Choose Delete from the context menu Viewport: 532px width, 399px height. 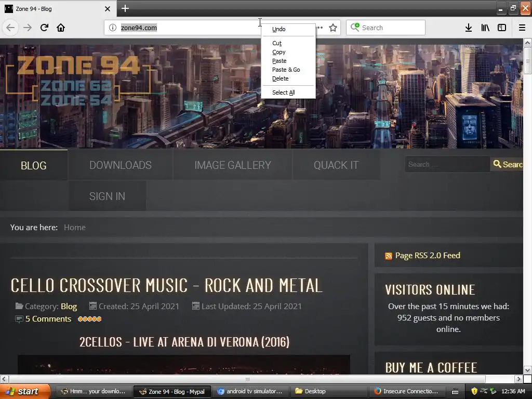coord(288,78)
